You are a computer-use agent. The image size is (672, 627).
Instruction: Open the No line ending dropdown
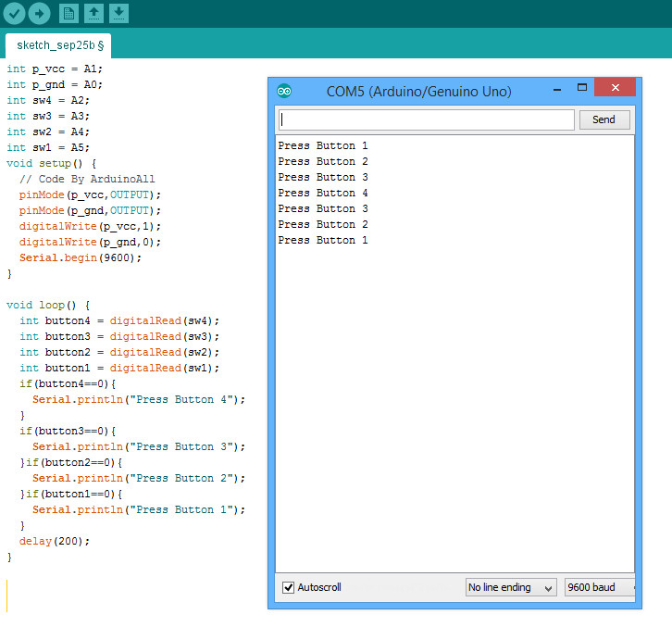click(x=511, y=587)
